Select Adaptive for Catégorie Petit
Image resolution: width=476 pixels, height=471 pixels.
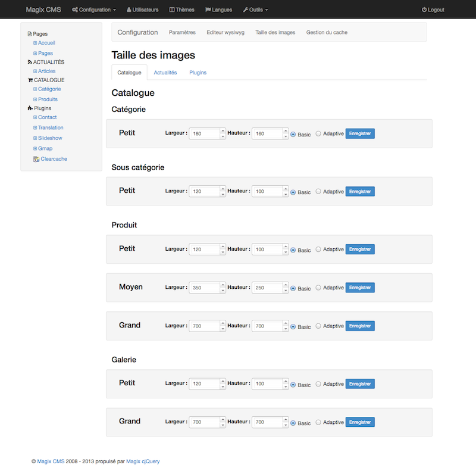tap(318, 133)
